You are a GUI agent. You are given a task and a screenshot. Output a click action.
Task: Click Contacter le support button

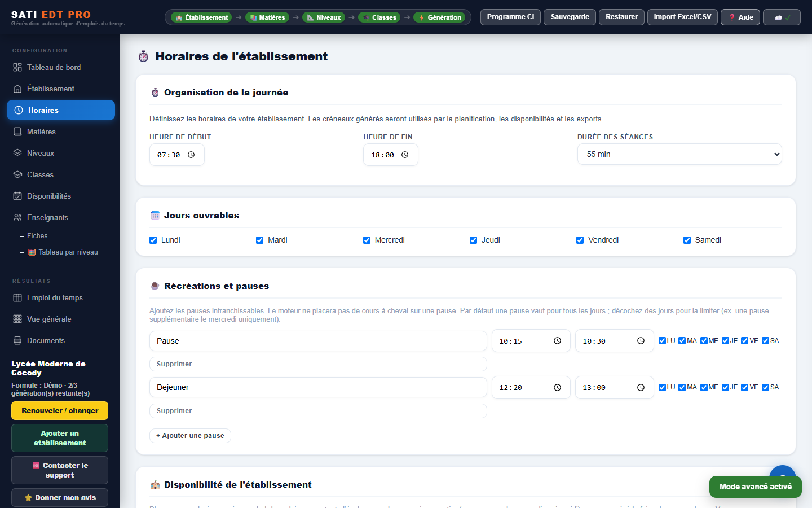[60, 470]
